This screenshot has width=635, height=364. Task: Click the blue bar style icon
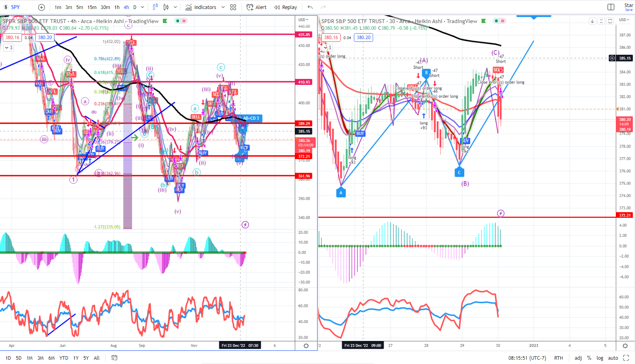tap(155, 7)
